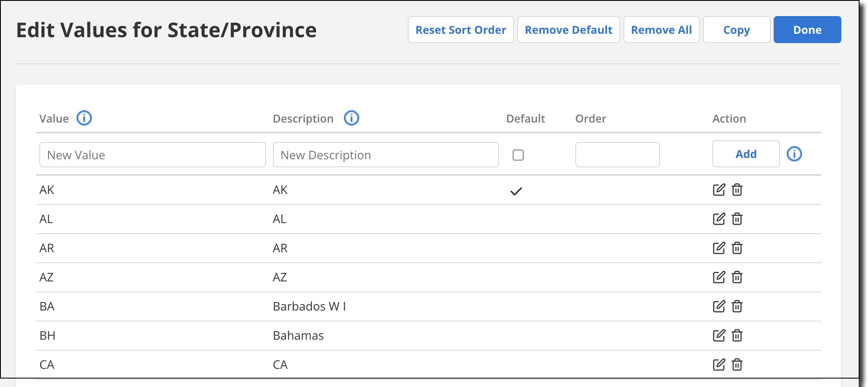
Task: Click the blue Done button
Action: 807,30
